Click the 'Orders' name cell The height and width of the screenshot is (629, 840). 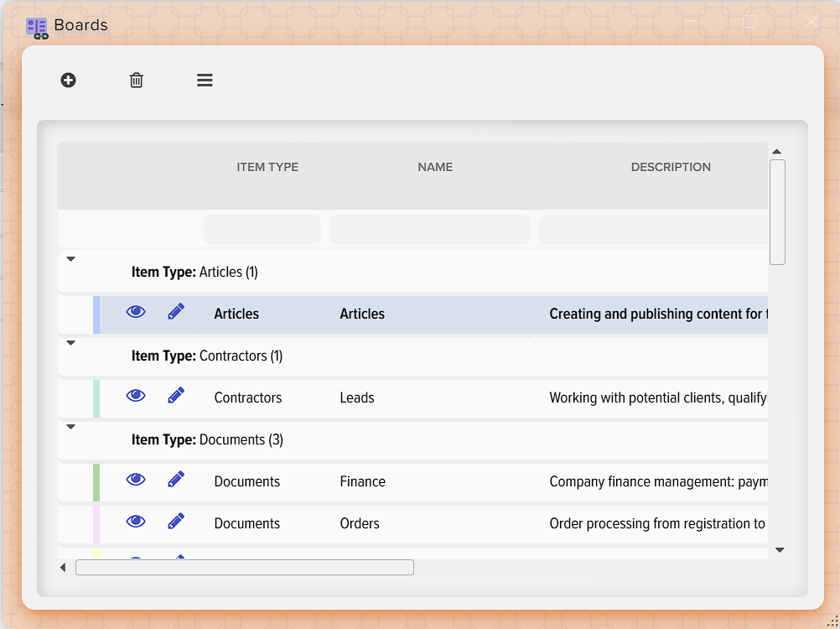pyautogui.click(x=360, y=523)
